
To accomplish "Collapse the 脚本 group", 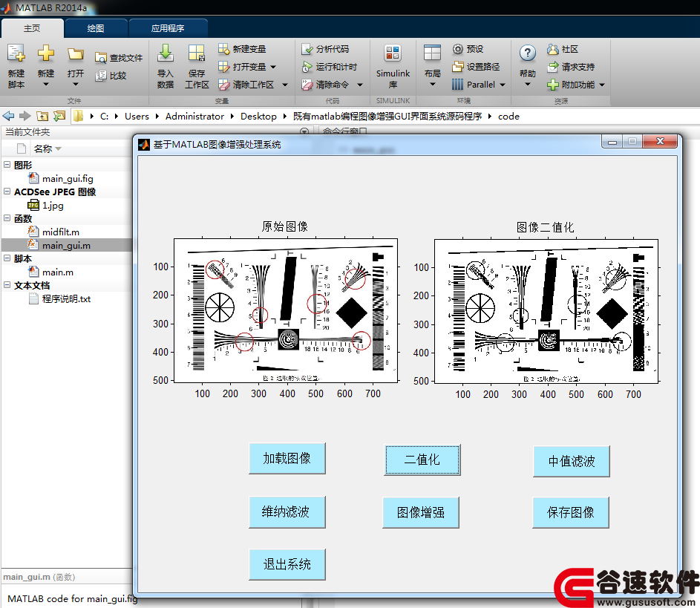I will (7, 258).
